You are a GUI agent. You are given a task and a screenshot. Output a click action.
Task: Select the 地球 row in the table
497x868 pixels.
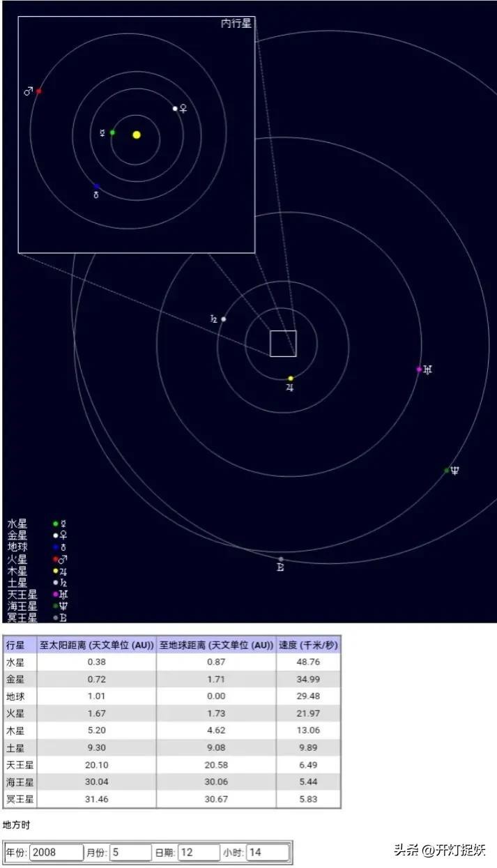click(171, 696)
